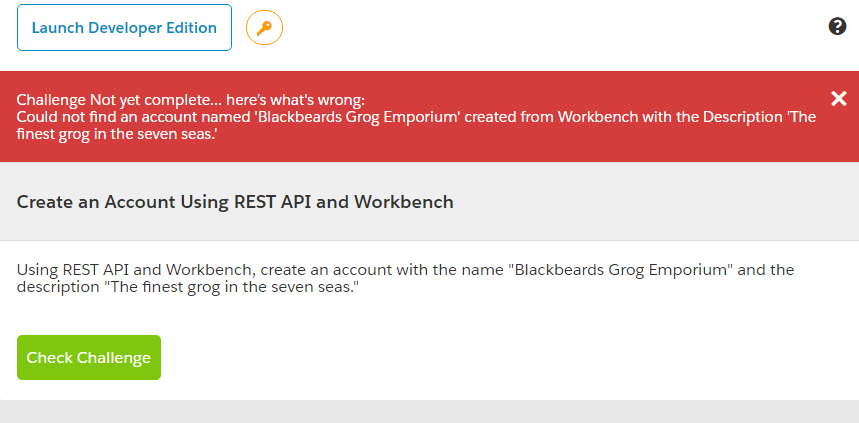
Task: Click the gray strip below the Check Challenge button
Action: pyautogui.click(x=429, y=410)
